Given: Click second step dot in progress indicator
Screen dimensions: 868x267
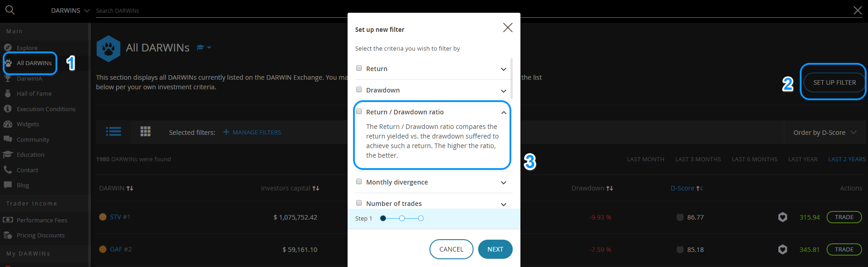Looking at the screenshot, I should (402, 218).
